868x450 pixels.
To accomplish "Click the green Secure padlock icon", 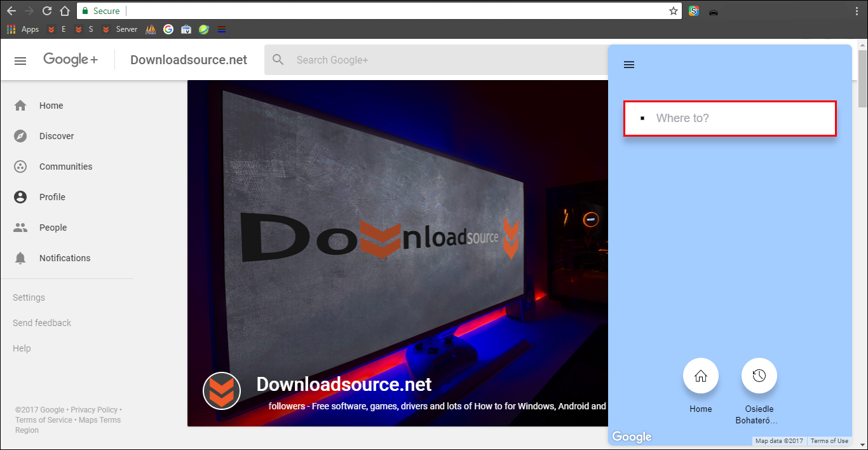I will pyautogui.click(x=86, y=11).
